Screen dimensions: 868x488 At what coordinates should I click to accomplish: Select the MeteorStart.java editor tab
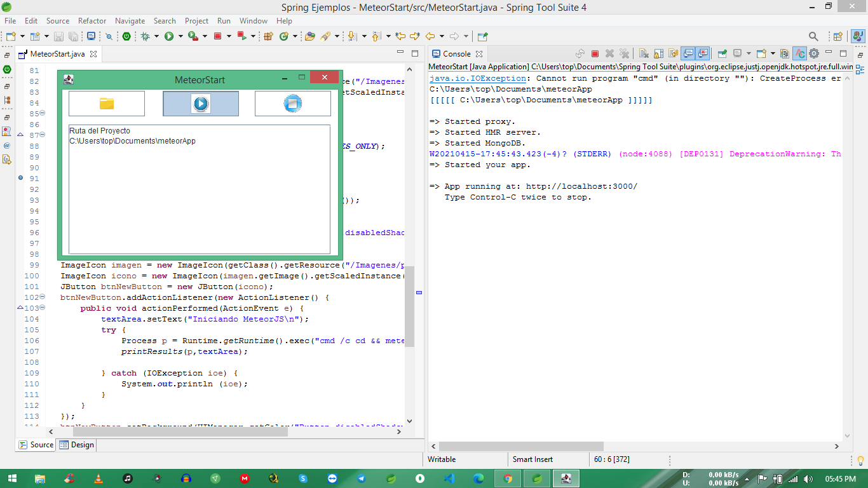pos(57,54)
